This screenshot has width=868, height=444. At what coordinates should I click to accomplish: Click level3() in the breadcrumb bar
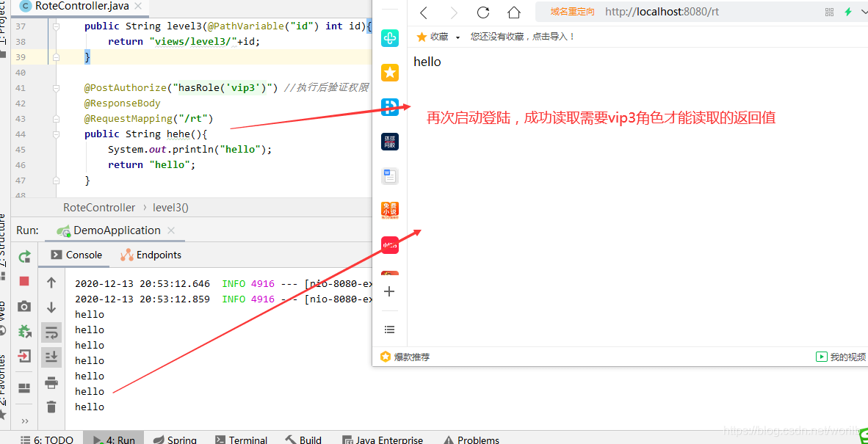(170, 208)
